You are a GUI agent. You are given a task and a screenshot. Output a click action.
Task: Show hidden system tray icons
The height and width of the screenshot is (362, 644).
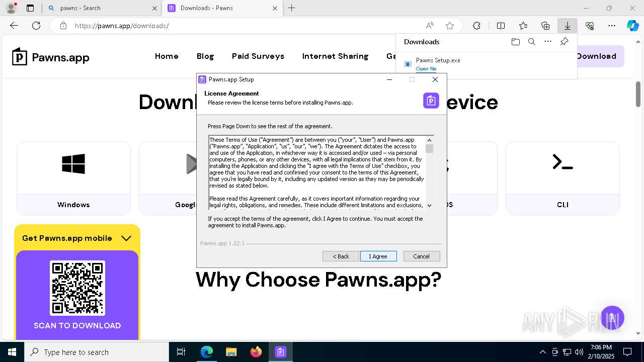[542, 352]
